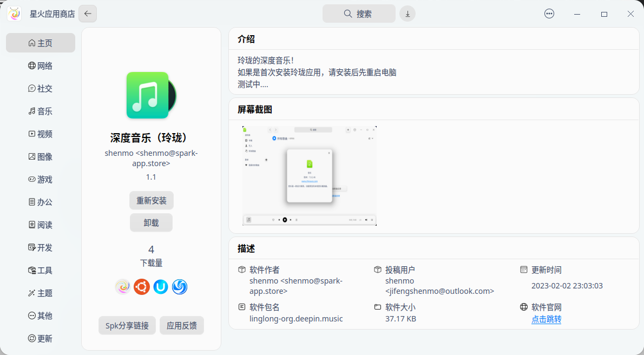Image resolution: width=644 pixels, height=355 pixels.
Task: Open the three-dot options menu
Action: [x=549, y=14]
